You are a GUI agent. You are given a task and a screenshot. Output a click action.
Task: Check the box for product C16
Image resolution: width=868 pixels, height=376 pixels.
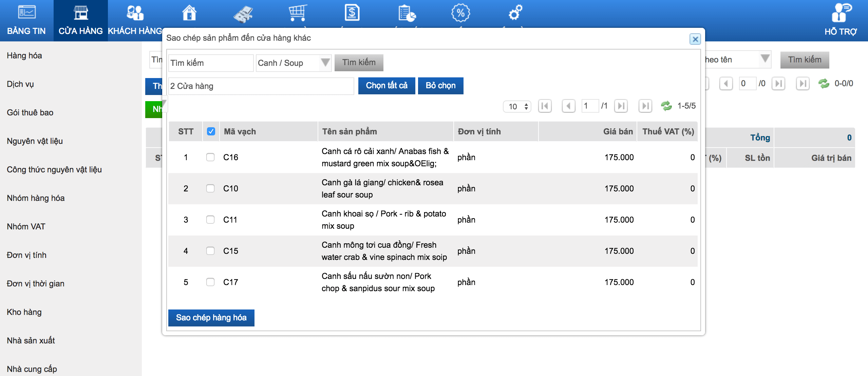click(210, 157)
